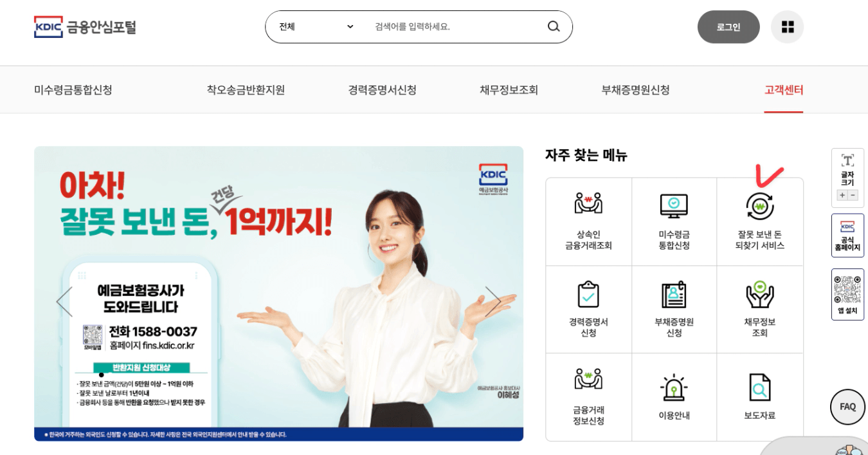Image resolution: width=868 pixels, height=455 pixels.
Task: Open 이용안내 siren icon
Action: [x=674, y=387]
